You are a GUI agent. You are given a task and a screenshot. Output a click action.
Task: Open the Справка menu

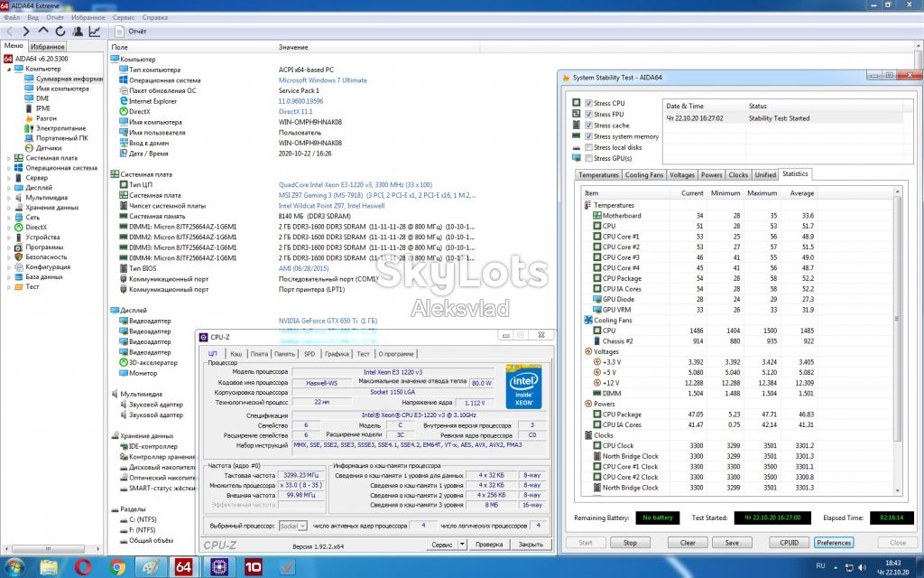(x=155, y=18)
